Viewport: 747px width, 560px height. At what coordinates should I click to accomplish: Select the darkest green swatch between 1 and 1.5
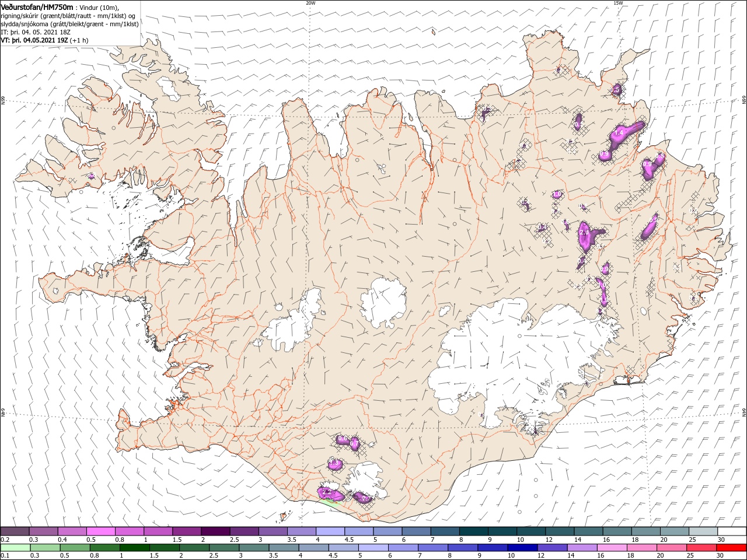(134, 548)
